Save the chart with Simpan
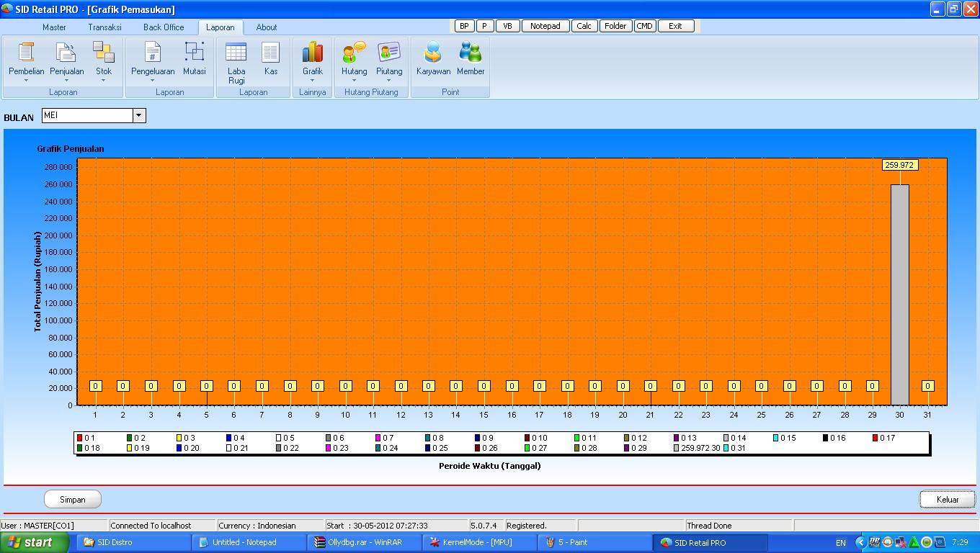Viewport: 980px width, 553px height. 73,499
